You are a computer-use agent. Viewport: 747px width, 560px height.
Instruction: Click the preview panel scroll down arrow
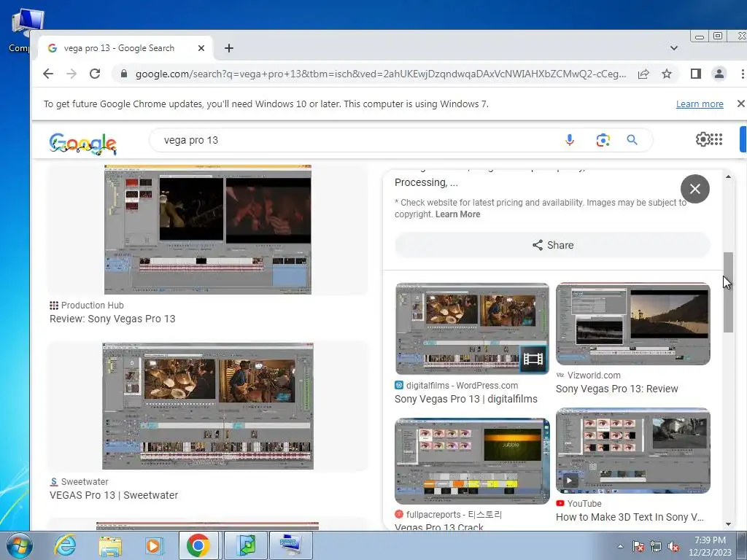click(x=728, y=524)
